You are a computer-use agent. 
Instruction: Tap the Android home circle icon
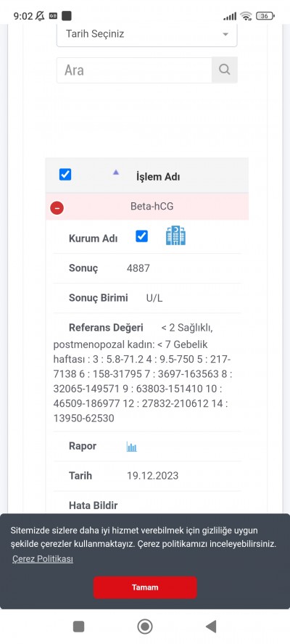[x=144, y=627]
